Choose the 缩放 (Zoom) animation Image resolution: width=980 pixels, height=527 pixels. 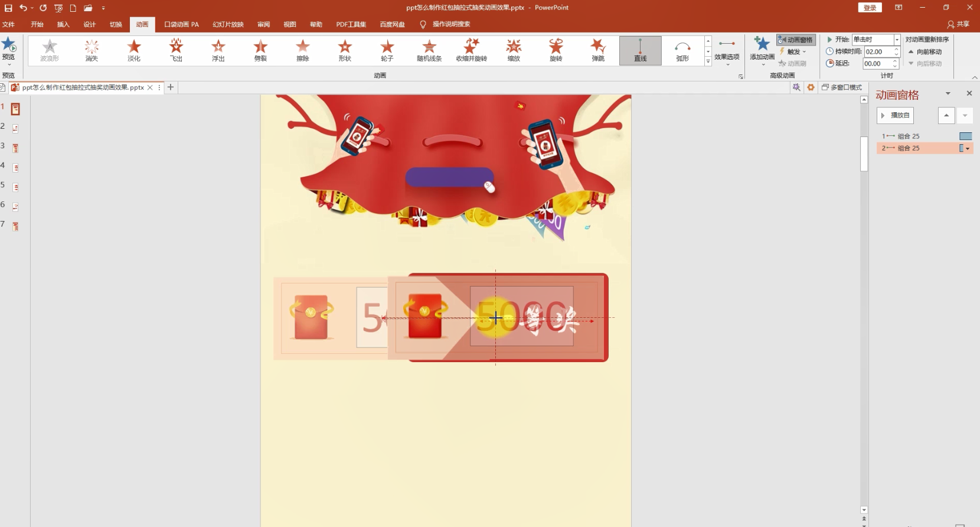coord(514,50)
